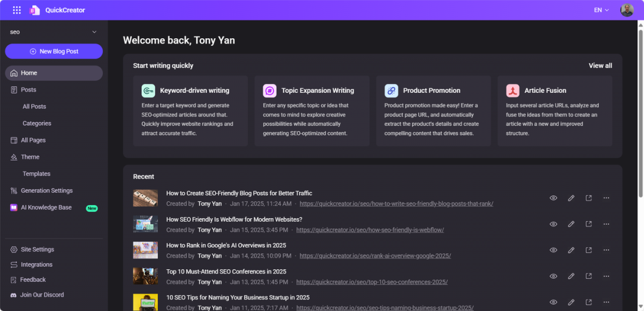
Task: Open more options for SEO Conferences post
Action: pos(606,276)
